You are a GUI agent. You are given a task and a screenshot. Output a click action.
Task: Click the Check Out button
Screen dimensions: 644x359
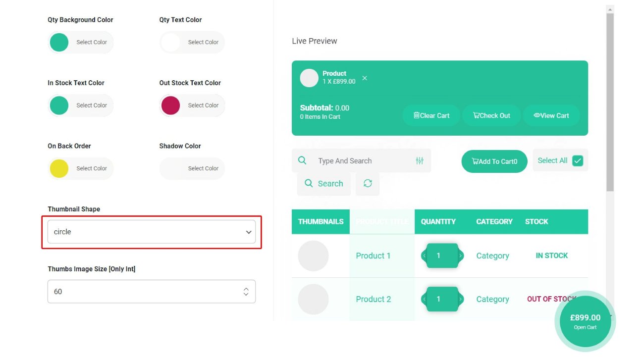491,115
